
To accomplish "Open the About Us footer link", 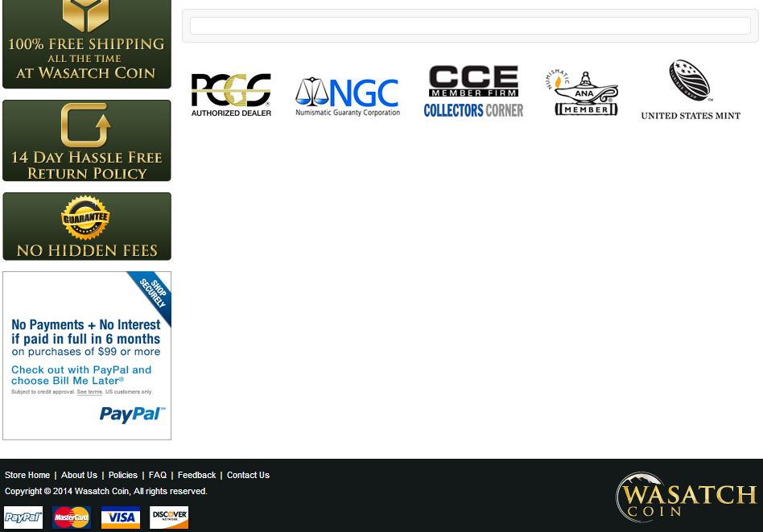I will click(80, 475).
